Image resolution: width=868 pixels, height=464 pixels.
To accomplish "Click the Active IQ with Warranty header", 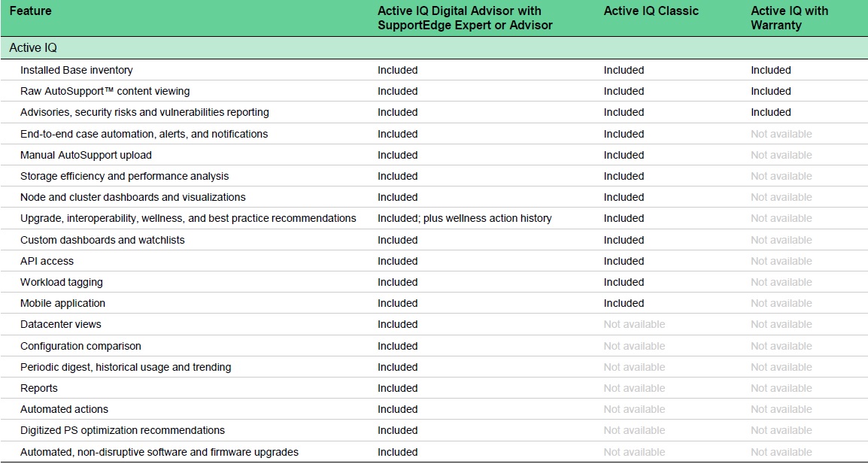I will pos(789,18).
